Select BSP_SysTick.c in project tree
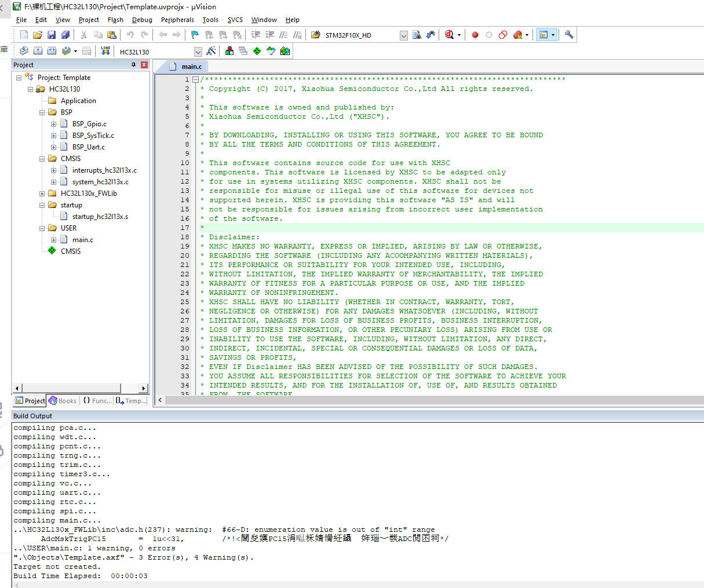The width and height of the screenshot is (704, 588). pos(93,136)
